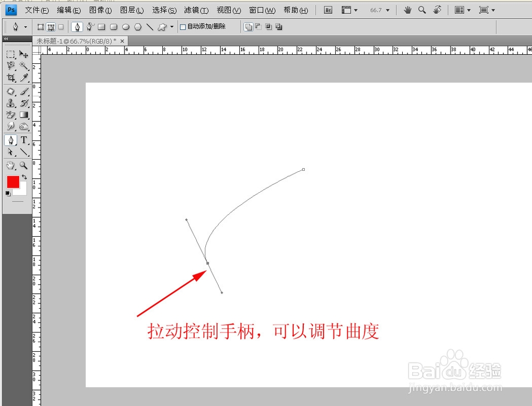532x406 pixels.
Task: Select the Horizontal Type tool
Action: (23, 138)
